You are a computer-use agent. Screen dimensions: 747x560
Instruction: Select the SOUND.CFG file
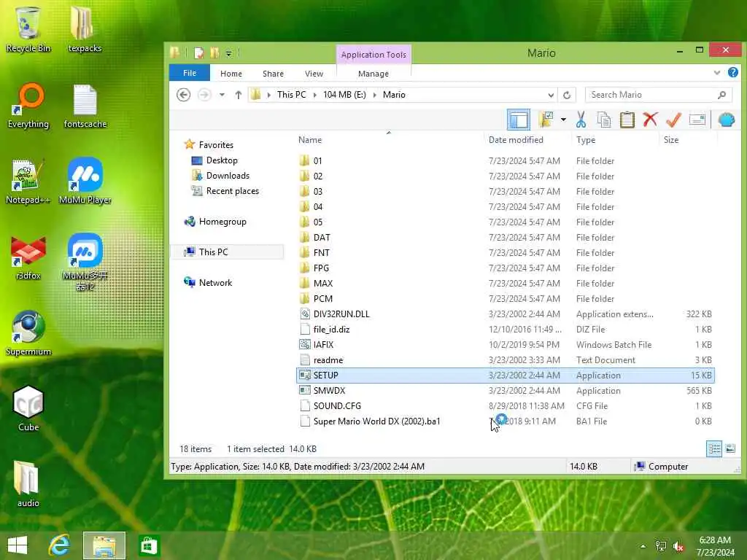click(505, 405)
